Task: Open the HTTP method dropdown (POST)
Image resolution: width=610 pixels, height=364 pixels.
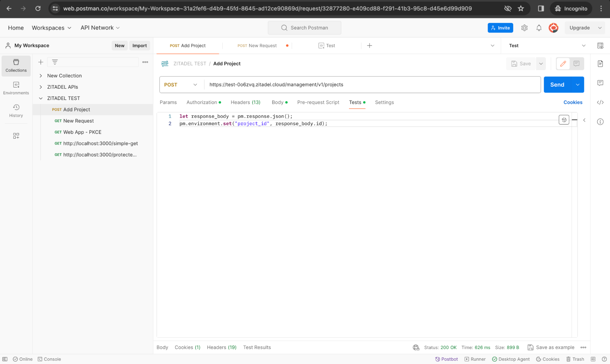Action: [181, 84]
